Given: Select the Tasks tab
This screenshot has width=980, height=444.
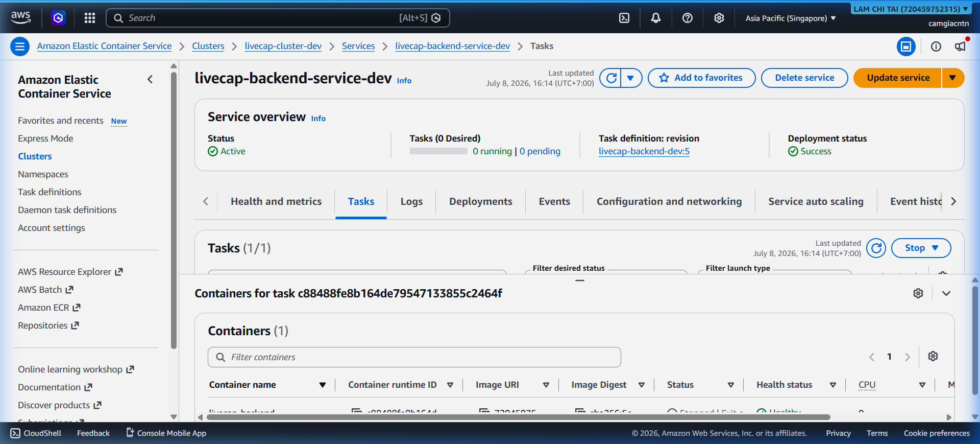Looking at the screenshot, I should (x=361, y=201).
